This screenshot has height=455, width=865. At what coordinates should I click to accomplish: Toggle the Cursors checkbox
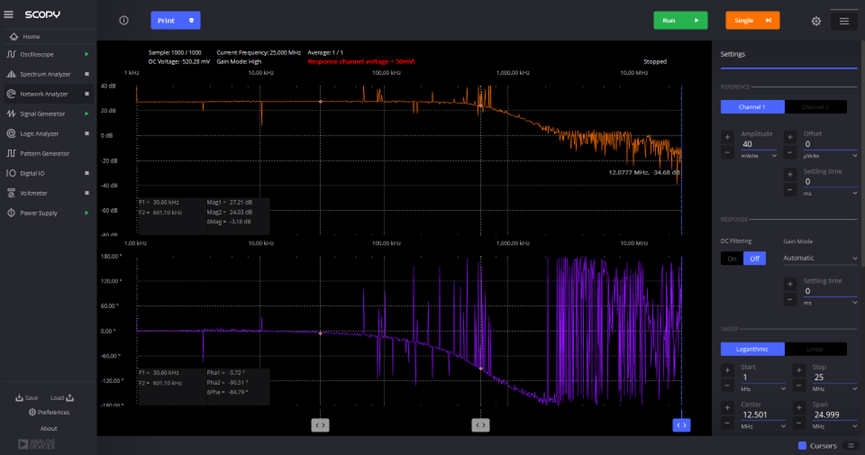(x=802, y=446)
